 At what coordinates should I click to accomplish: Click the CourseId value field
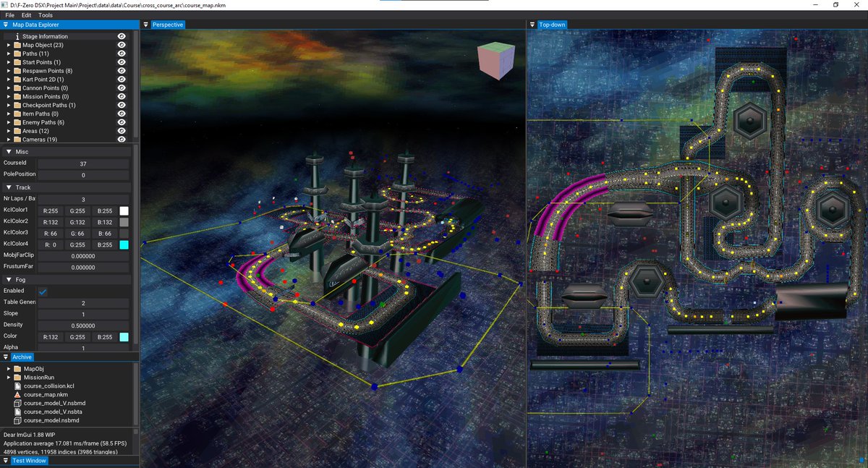point(83,163)
